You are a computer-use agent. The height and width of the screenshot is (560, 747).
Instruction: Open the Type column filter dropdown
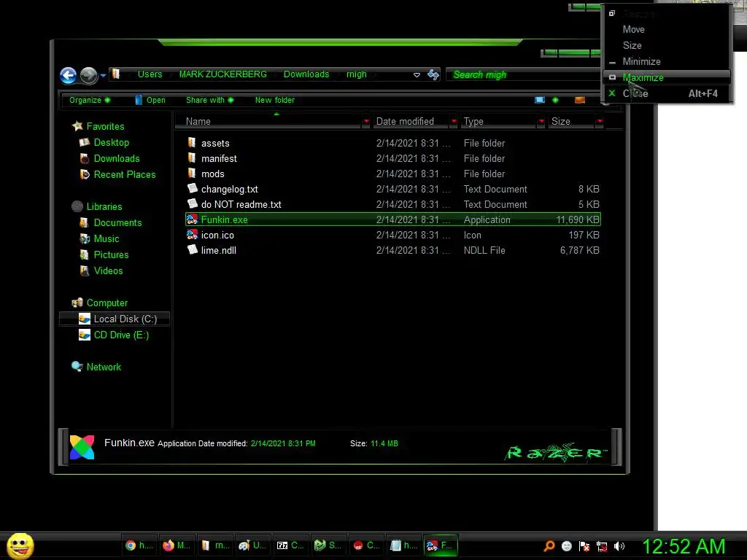coord(541,122)
